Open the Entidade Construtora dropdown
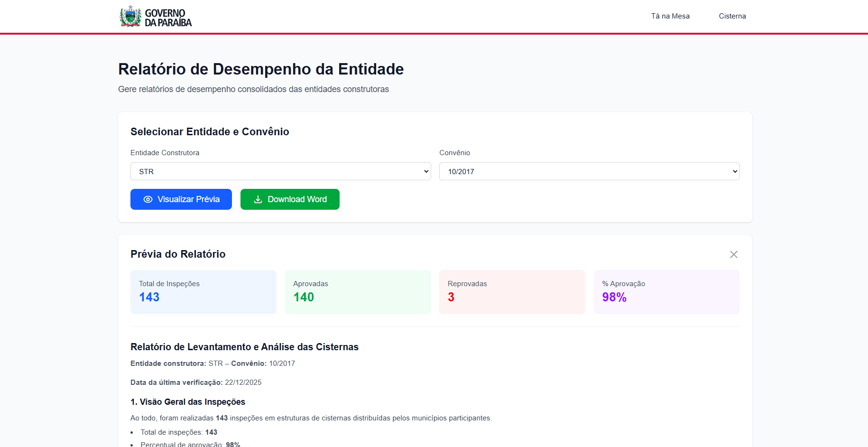868x447 pixels. (280, 171)
